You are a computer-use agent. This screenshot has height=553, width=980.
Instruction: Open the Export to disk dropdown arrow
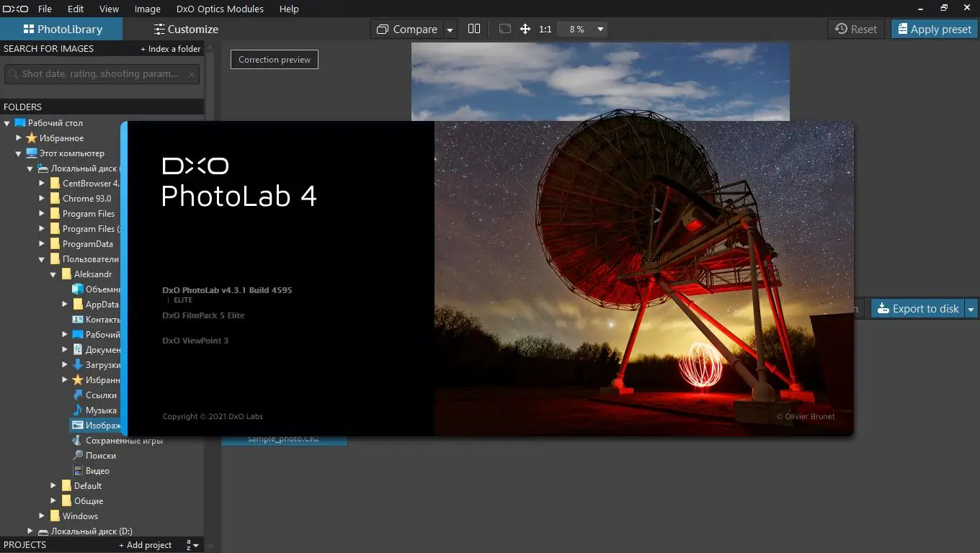[x=971, y=309]
